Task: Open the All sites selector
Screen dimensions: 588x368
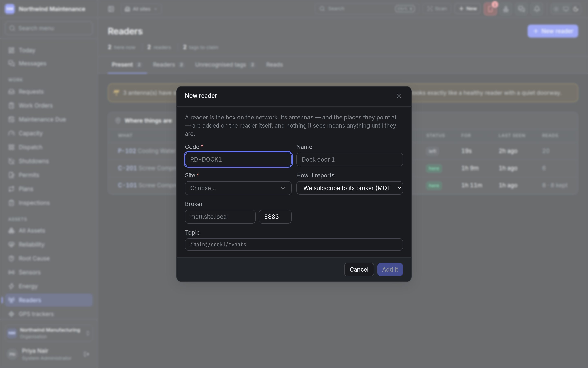Action: 141,9
